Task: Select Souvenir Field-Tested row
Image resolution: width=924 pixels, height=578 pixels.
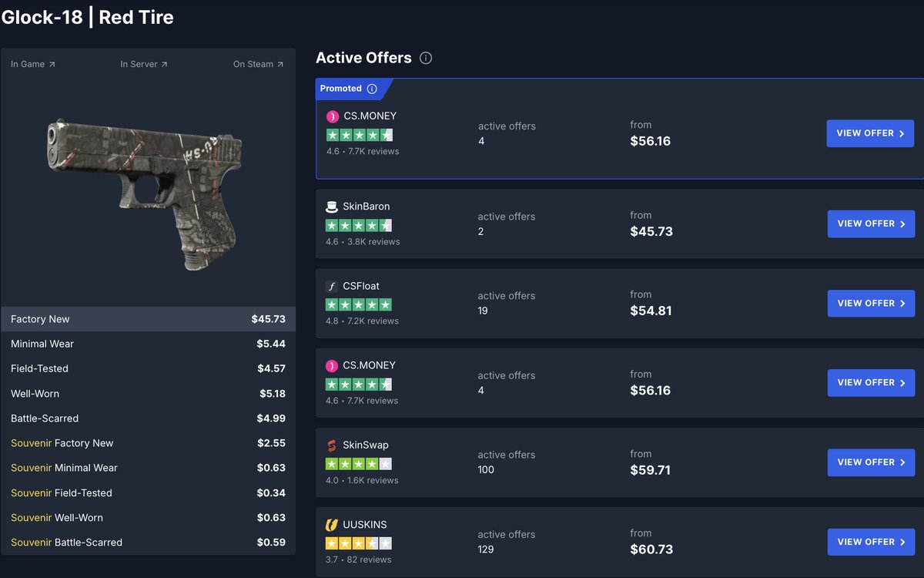Action: [x=148, y=492]
